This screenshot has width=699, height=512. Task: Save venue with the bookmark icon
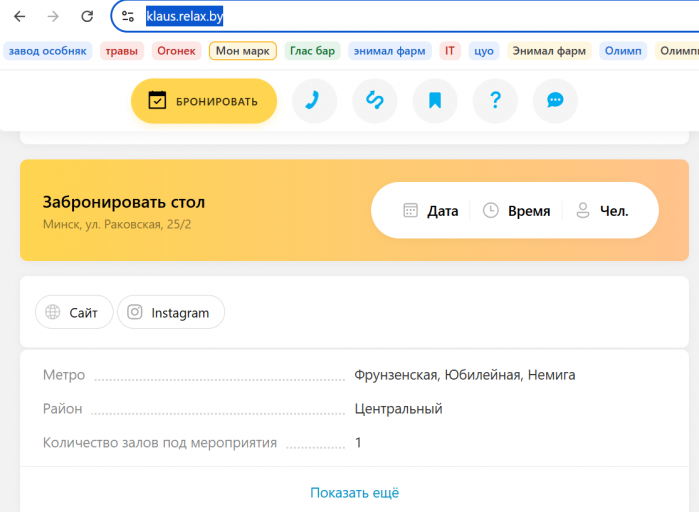(x=435, y=101)
